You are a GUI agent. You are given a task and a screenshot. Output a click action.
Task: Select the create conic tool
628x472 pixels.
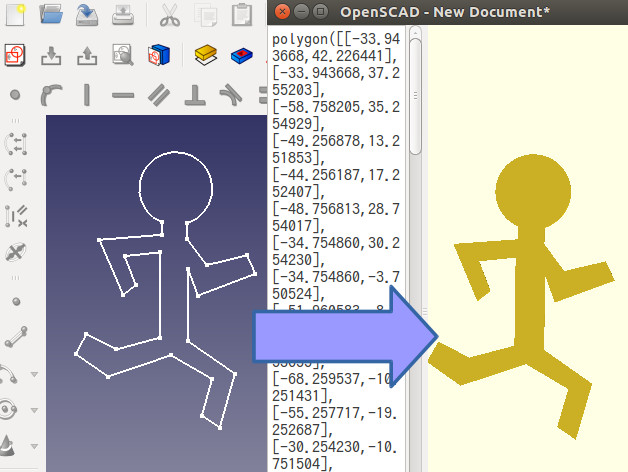(x=8, y=446)
